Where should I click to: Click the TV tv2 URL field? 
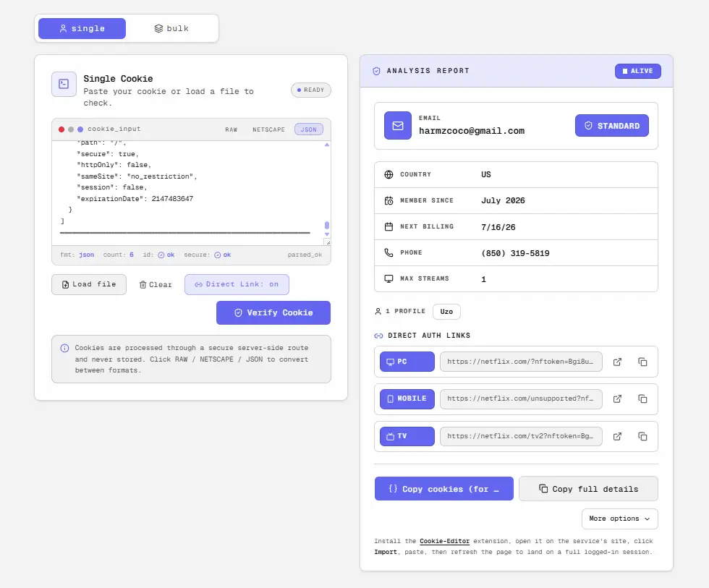pyautogui.click(x=521, y=436)
